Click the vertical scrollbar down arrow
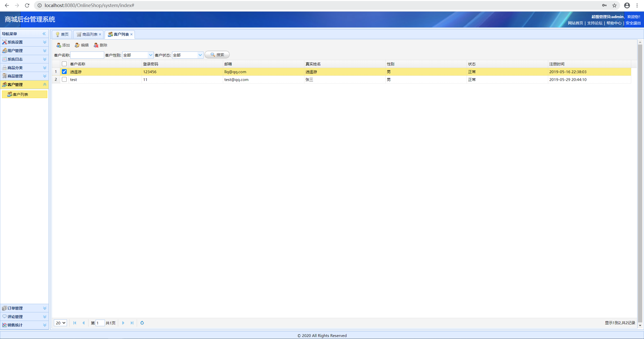644x339 pixels. point(640,326)
